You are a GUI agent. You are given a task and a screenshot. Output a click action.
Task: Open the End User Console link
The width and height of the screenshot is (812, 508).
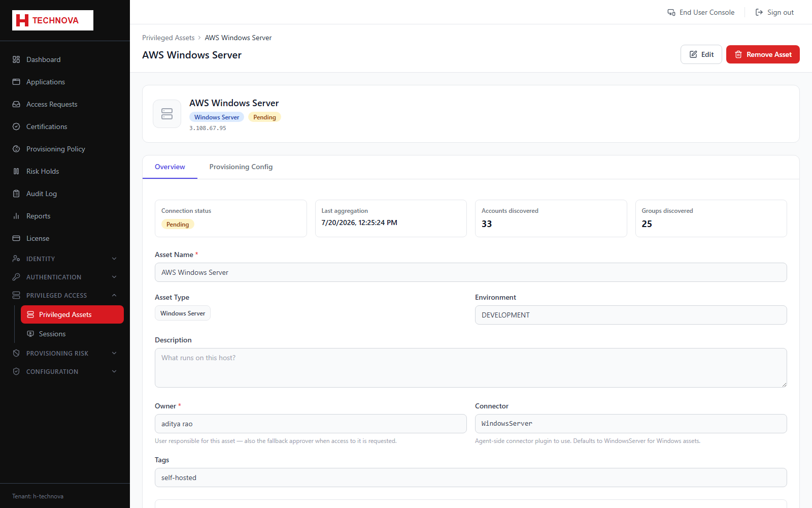tap(701, 12)
